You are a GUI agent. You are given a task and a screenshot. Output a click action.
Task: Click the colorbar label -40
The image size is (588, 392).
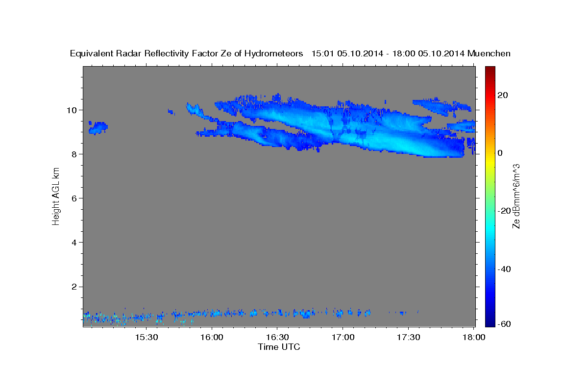pos(504,269)
